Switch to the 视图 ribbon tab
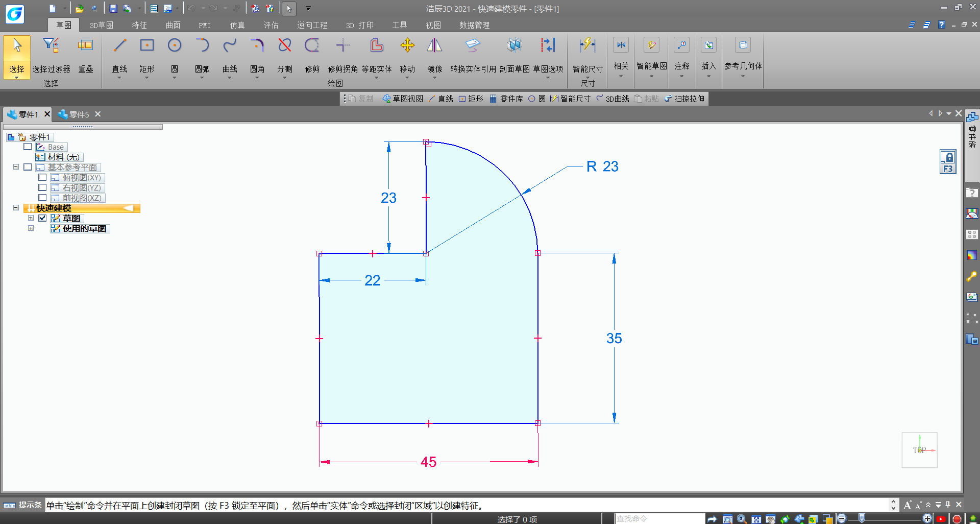This screenshot has width=980, height=524. 433,25
